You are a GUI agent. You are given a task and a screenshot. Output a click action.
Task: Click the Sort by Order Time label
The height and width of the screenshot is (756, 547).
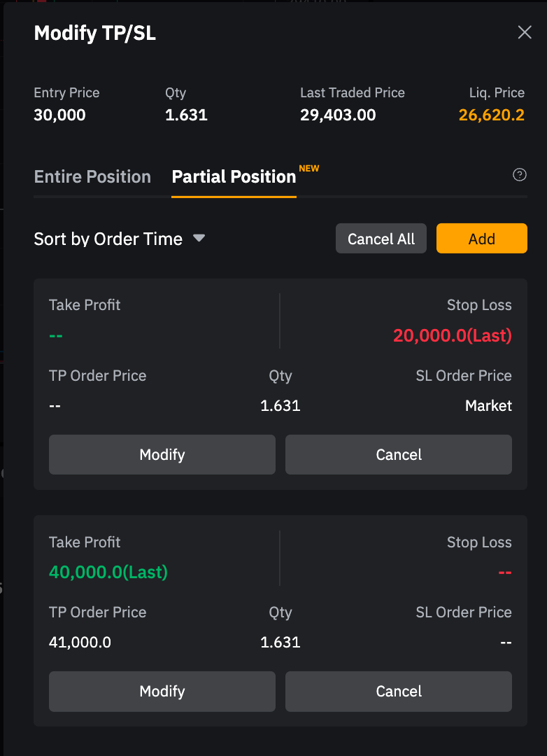point(108,239)
